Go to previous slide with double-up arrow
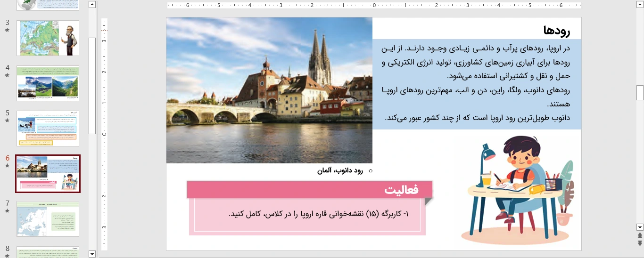 640,235
